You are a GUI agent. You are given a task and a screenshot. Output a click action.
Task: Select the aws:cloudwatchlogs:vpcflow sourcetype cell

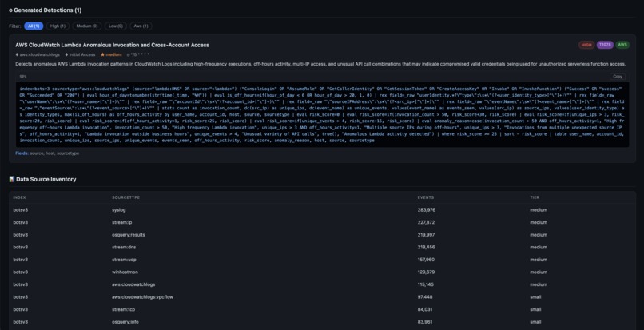click(x=141, y=296)
